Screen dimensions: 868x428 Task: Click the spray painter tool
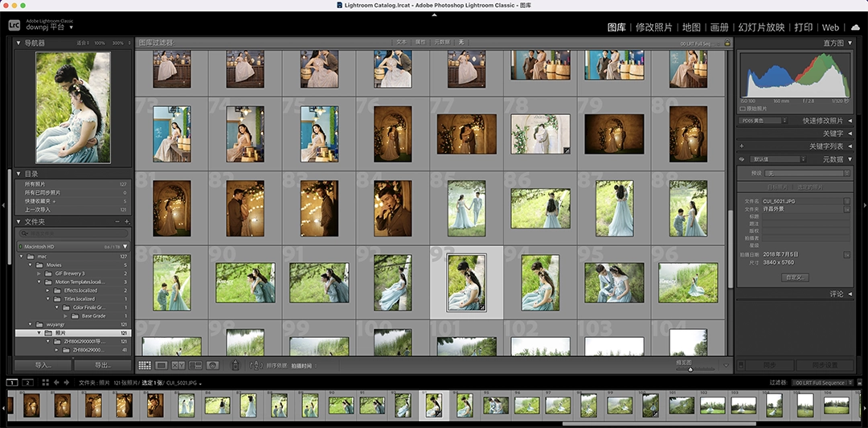tap(235, 365)
